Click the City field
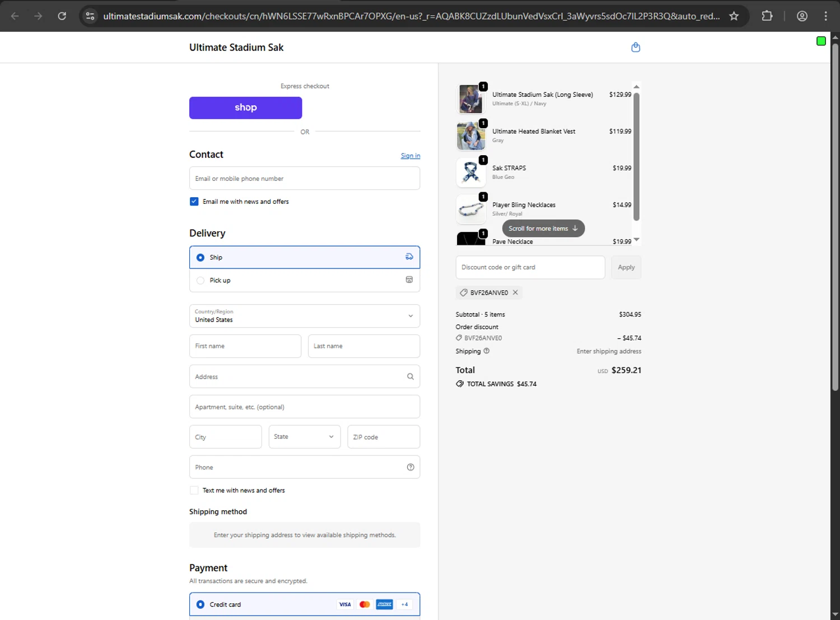Screen dimensions: 840x620 226,437
